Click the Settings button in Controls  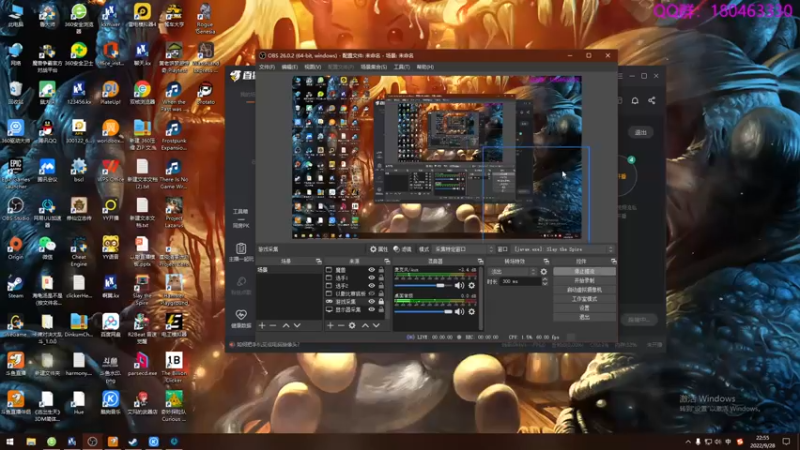pyautogui.click(x=584, y=308)
